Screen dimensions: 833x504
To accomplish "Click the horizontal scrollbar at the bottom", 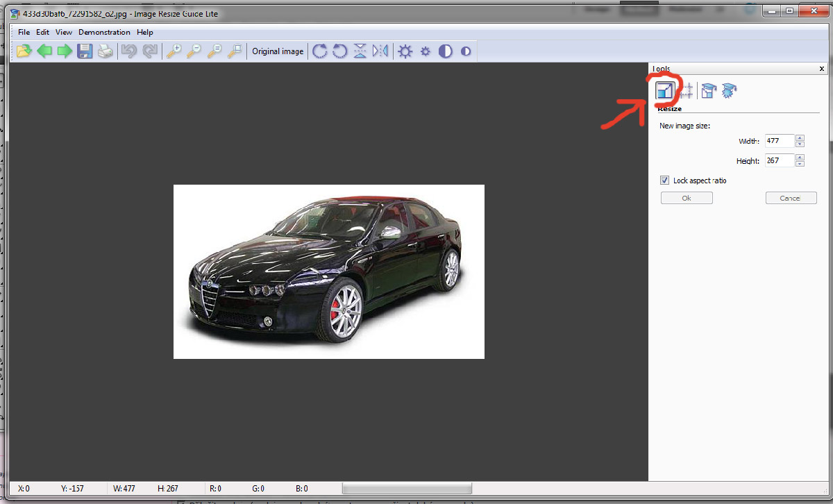I will (407, 489).
